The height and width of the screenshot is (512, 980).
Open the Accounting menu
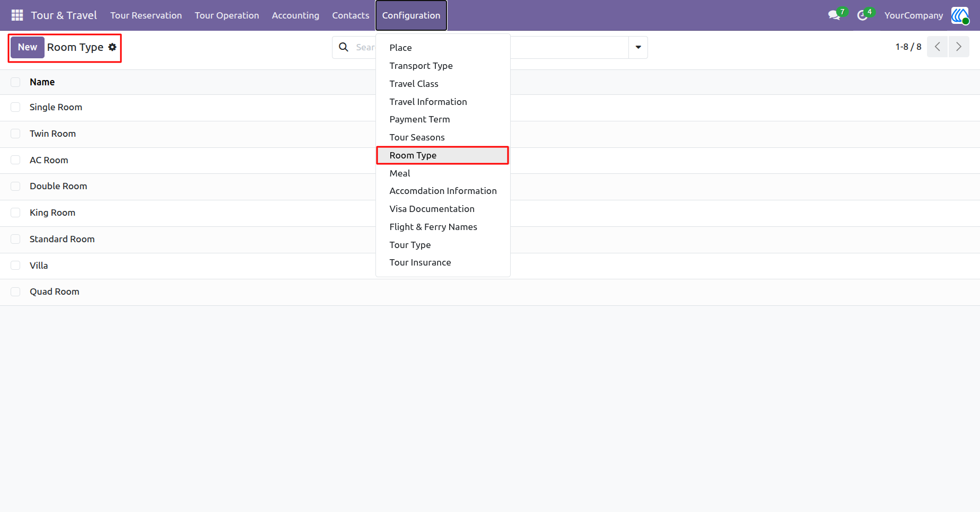tap(295, 15)
